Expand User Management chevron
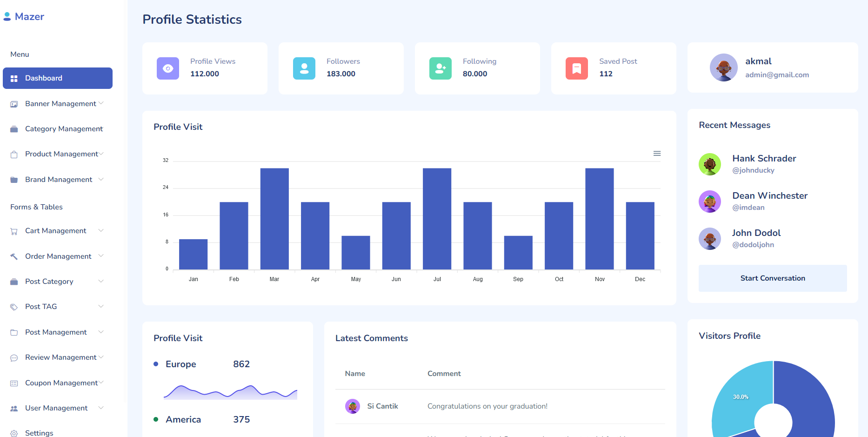Viewport: 868px width, 437px height. pos(101,408)
